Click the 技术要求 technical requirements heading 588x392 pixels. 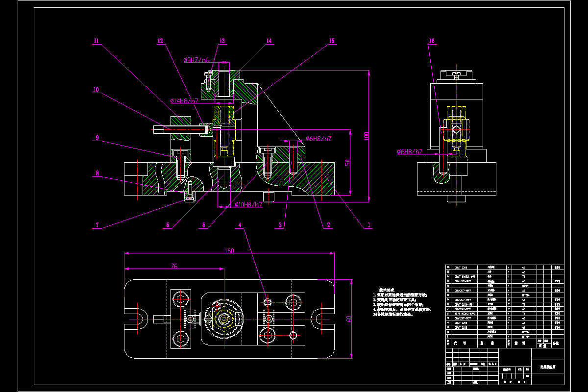386,290
